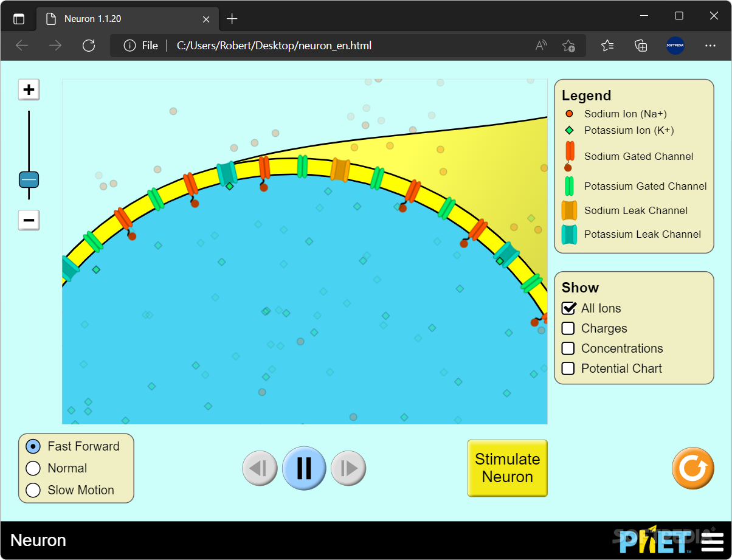Zoom in with the plus button

pos(29,90)
